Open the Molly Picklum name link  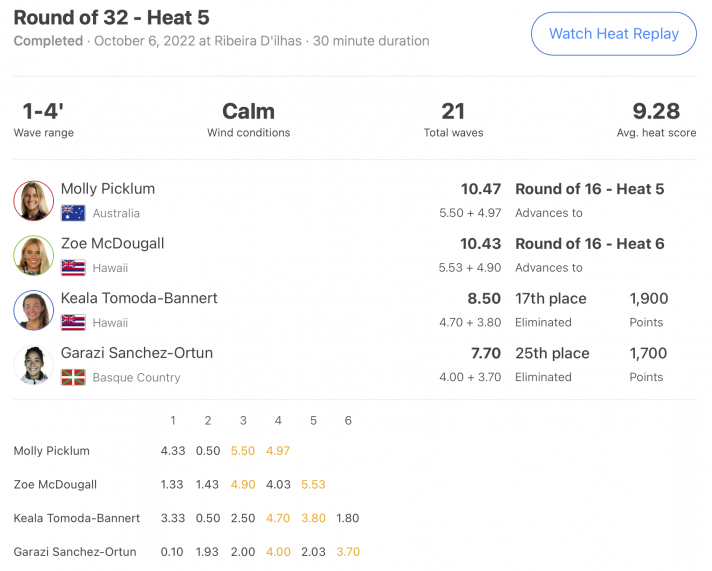108,189
